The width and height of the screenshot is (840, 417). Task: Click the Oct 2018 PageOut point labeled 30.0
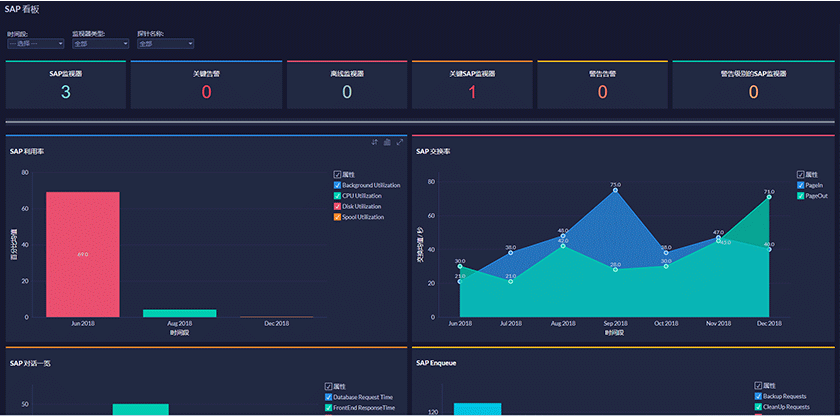(x=666, y=266)
